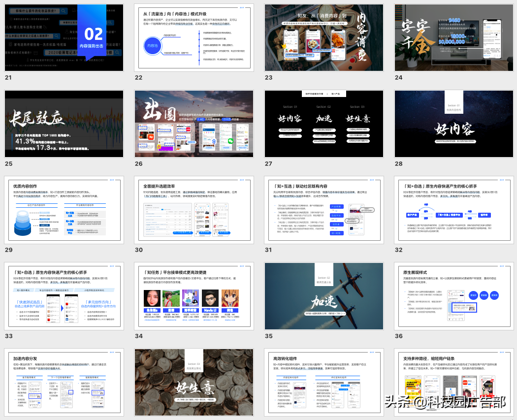
Task: Select slide 37 titled 加速内容分发
Action: point(64,383)
